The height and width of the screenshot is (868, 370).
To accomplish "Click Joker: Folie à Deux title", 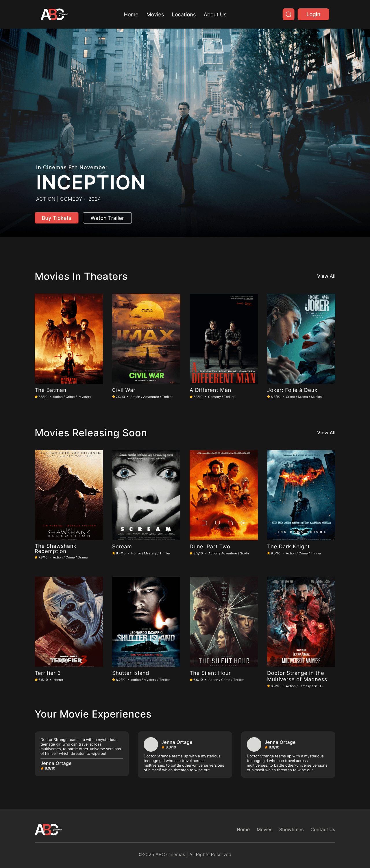I will pos(292,390).
